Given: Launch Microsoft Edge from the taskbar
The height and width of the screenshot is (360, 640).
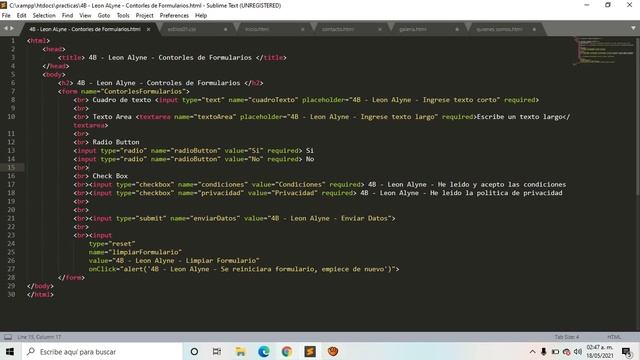Looking at the screenshot, I should pos(264,351).
